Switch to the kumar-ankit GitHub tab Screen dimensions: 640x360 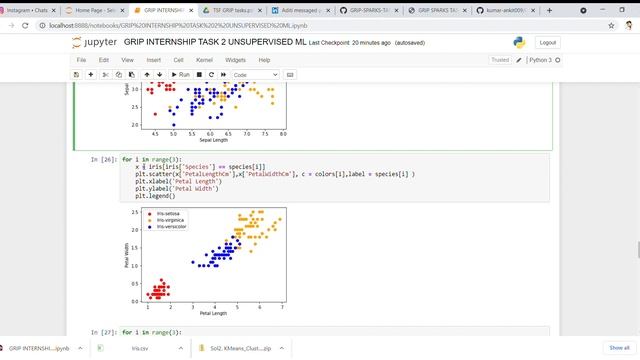tap(507, 10)
